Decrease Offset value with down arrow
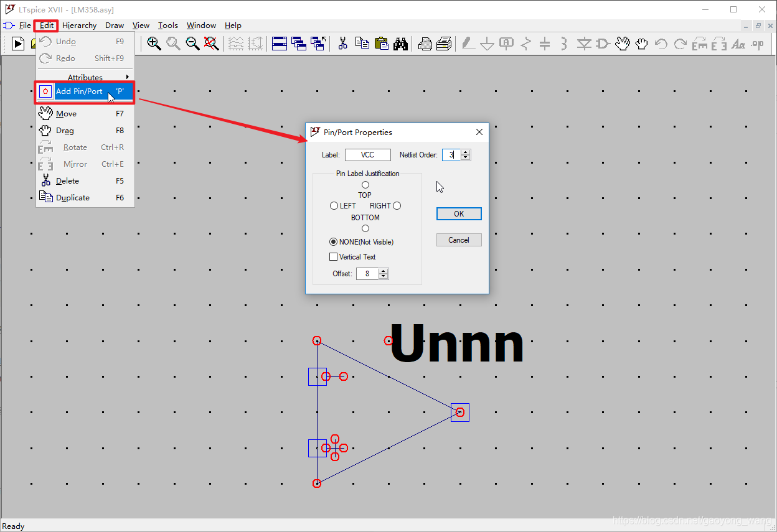 click(x=384, y=276)
